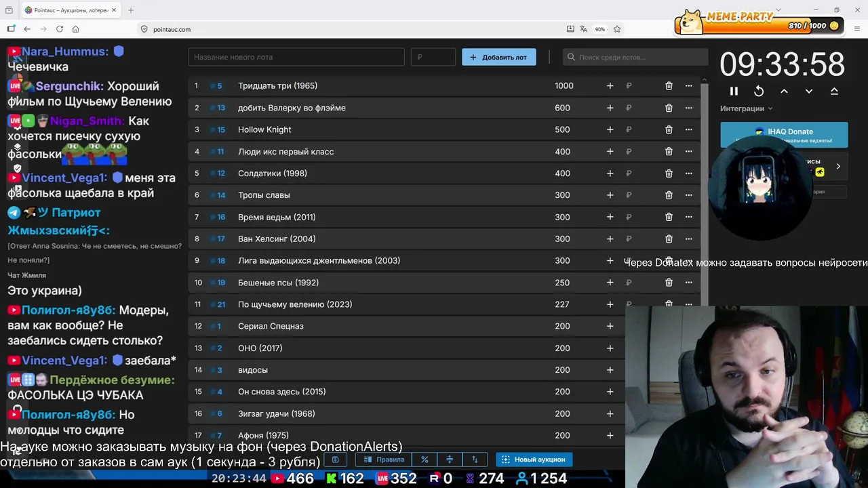Screen dimensions: 868x488
Task: Open more options for Тропы славы
Action: pos(688,195)
